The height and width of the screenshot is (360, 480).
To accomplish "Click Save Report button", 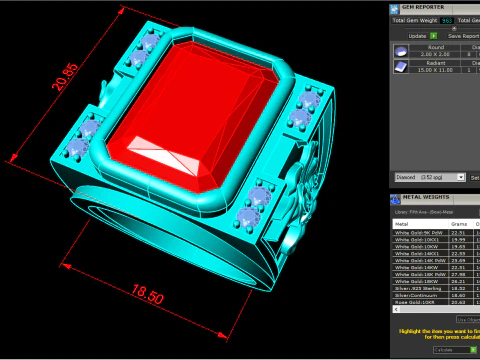I will 463,36.
